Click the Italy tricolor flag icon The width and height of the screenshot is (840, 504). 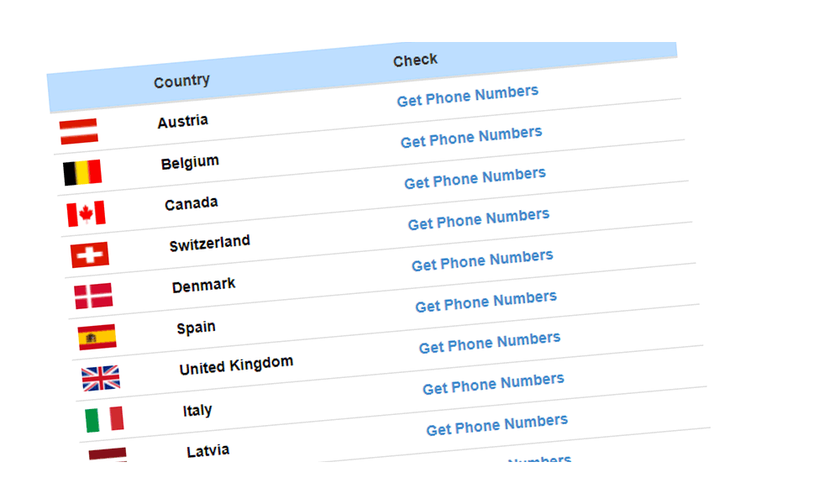tap(104, 419)
